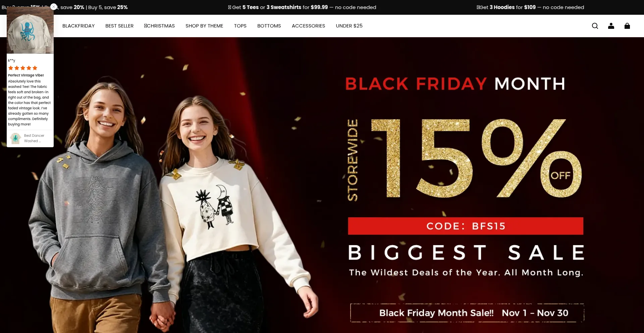Click the small Best Dancer product thumbnail
This screenshot has height=333, width=644.
[x=15, y=138]
